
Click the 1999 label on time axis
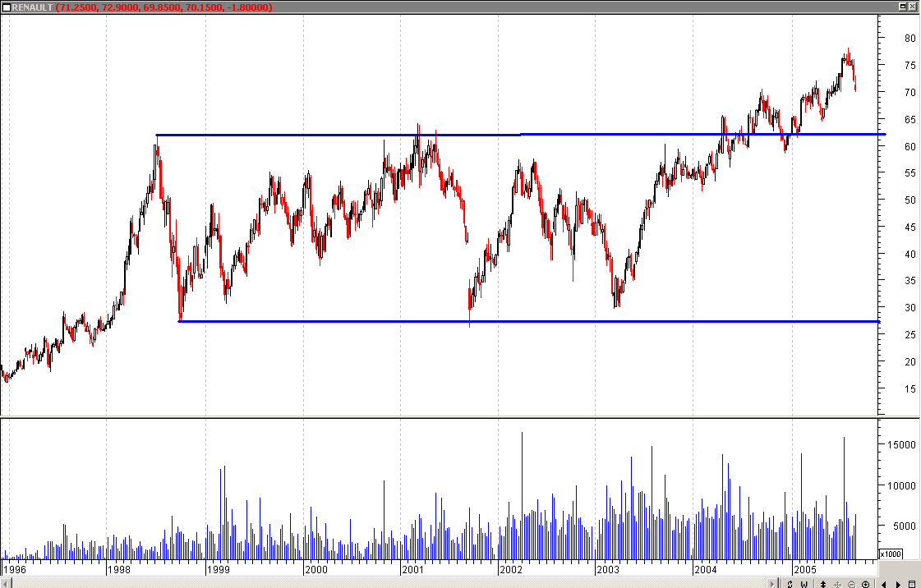(219, 569)
